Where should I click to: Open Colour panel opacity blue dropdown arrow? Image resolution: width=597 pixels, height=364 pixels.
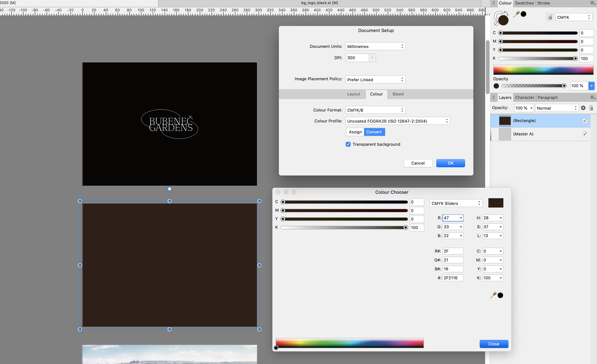pos(592,86)
